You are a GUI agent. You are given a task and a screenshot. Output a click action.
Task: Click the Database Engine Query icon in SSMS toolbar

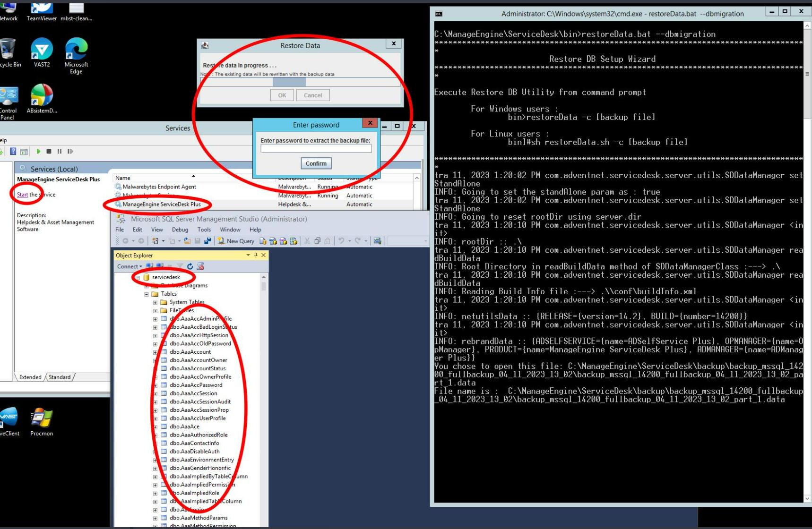click(x=263, y=241)
